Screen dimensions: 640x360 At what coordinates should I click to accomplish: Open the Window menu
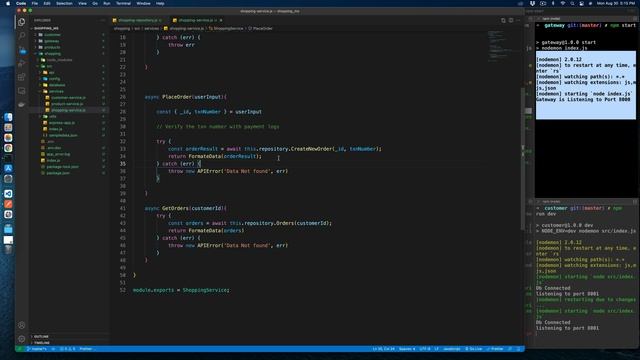click(x=143, y=3)
